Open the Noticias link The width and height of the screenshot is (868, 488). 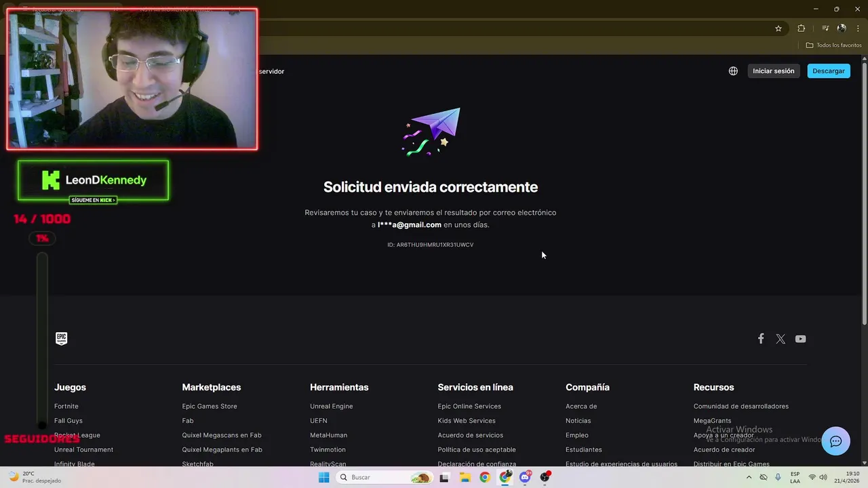click(x=578, y=421)
